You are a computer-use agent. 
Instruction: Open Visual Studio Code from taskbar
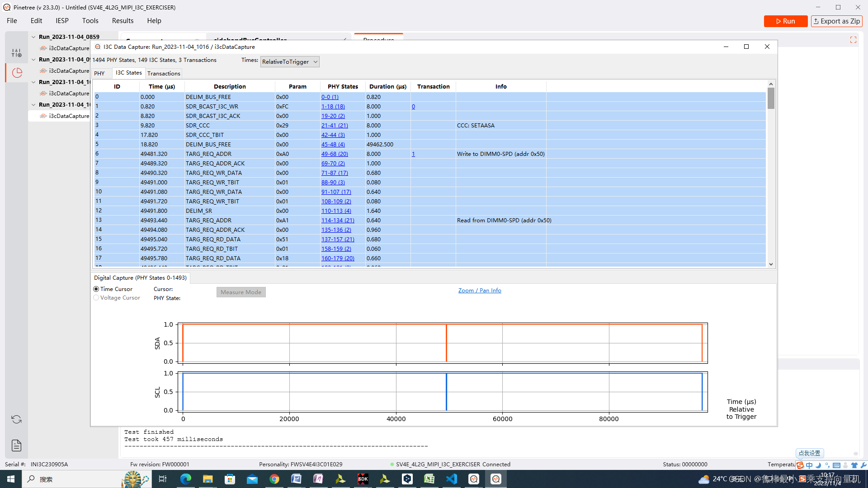point(452,479)
